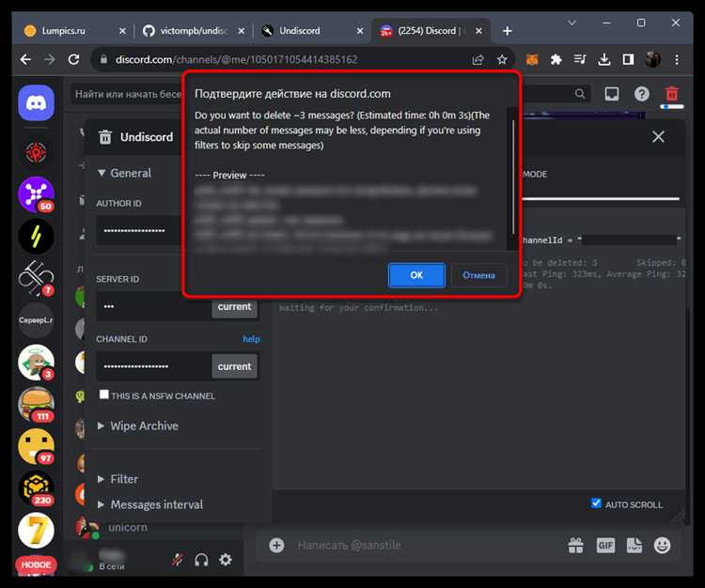Close the Undiscord panel with X

pos(658,136)
